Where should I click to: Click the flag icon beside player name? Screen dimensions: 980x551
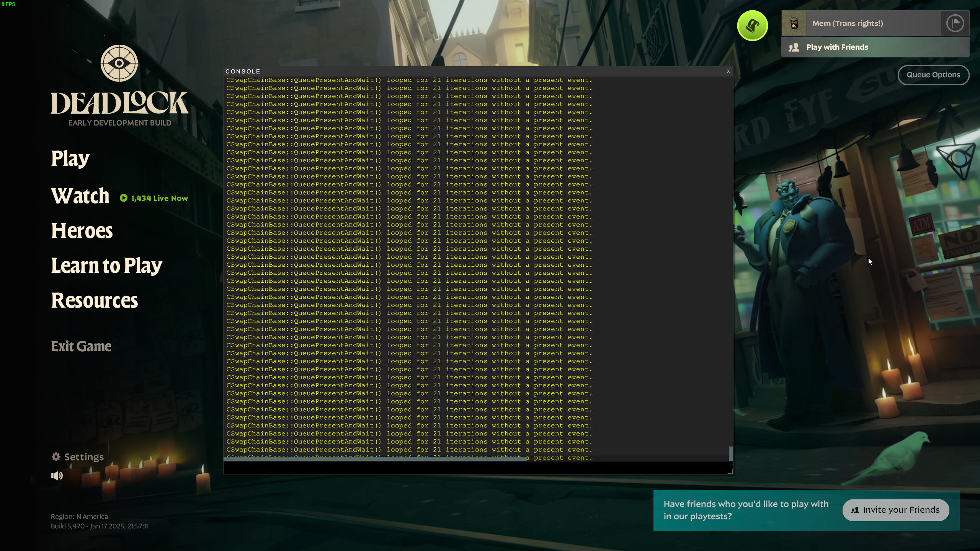[x=955, y=23]
